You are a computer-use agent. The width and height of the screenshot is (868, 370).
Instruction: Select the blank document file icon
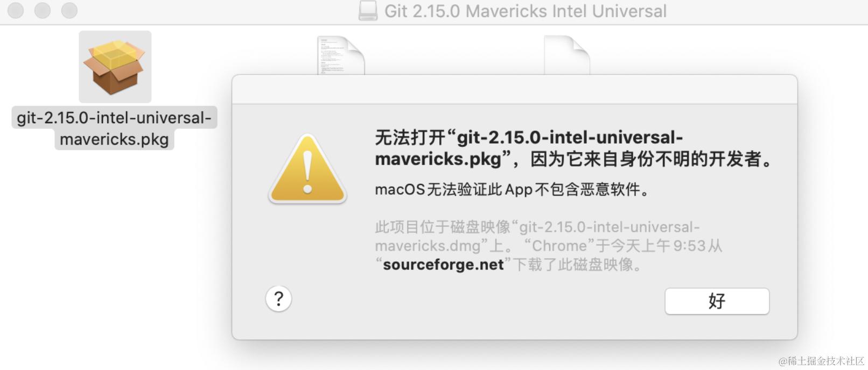coord(566,55)
